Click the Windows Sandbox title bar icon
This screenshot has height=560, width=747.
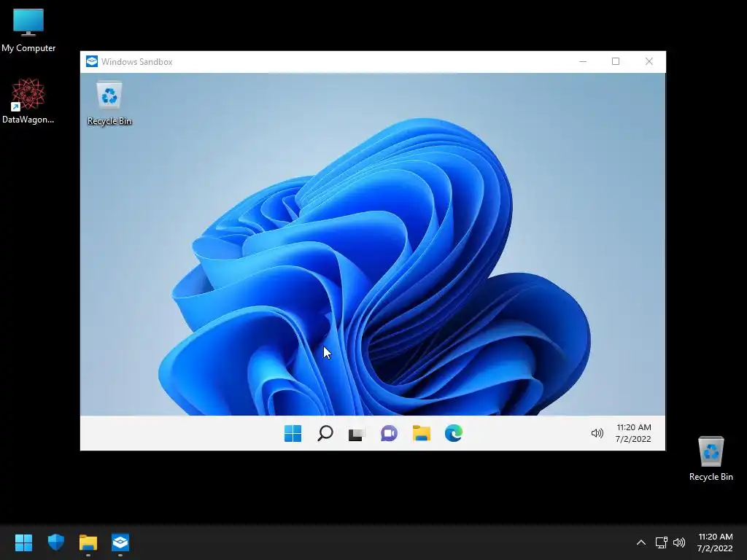(x=91, y=61)
